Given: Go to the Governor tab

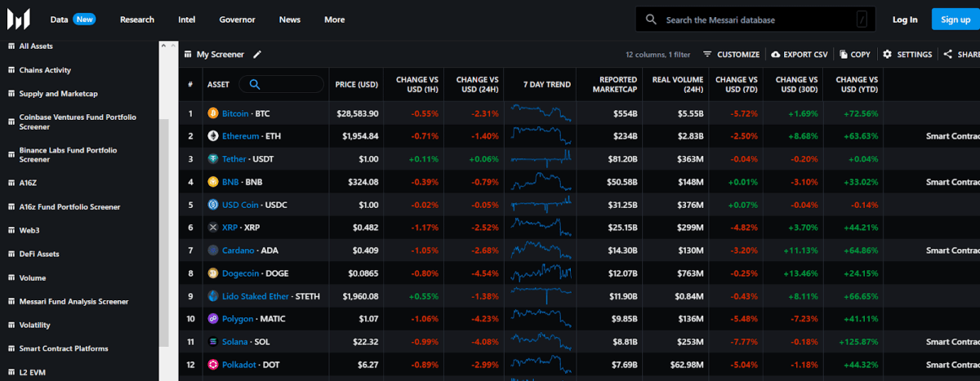Looking at the screenshot, I should click(237, 20).
